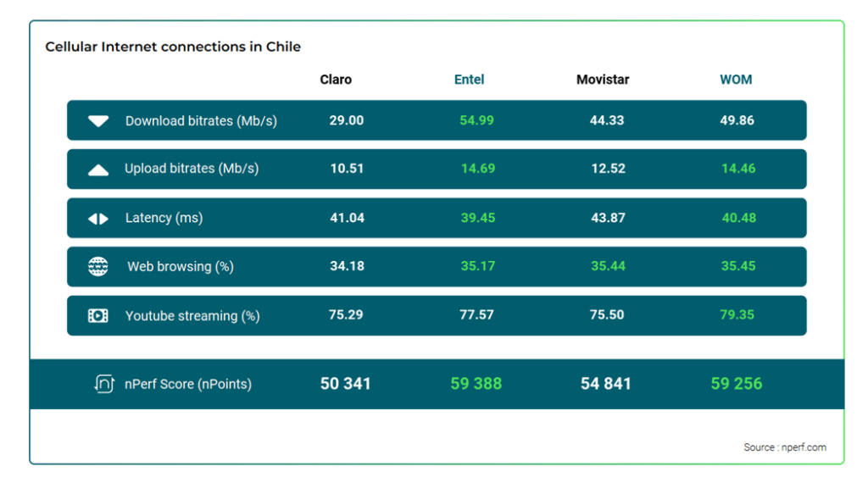Image resolution: width=868 pixels, height=483 pixels.
Task: Click WOM's 79.35 Youtube streaming value
Action: click(x=737, y=315)
